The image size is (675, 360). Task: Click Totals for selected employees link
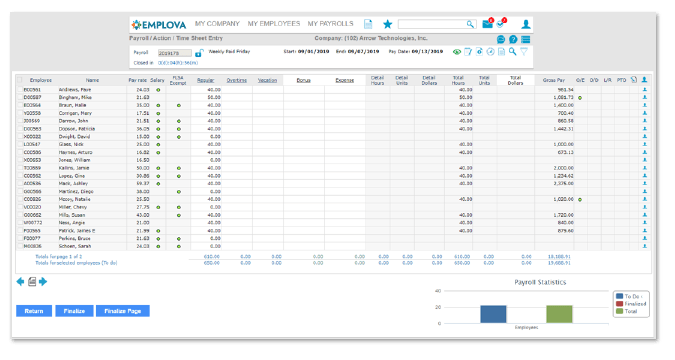(x=76, y=263)
